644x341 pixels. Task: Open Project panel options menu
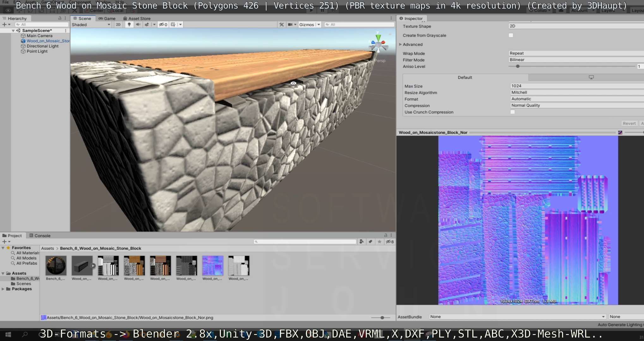[x=391, y=235]
